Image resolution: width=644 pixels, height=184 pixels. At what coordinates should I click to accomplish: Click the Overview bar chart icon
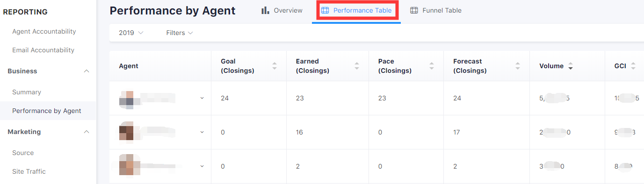(x=265, y=10)
